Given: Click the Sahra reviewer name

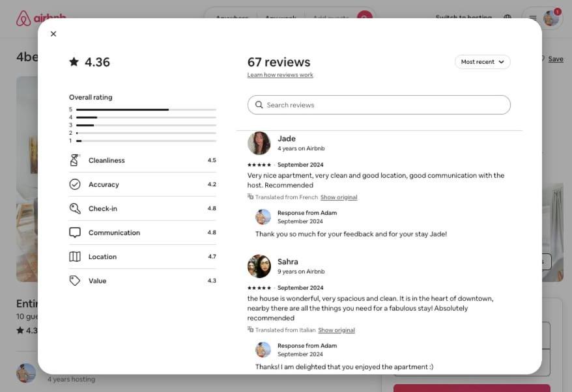Looking at the screenshot, I should pos(287,262).
